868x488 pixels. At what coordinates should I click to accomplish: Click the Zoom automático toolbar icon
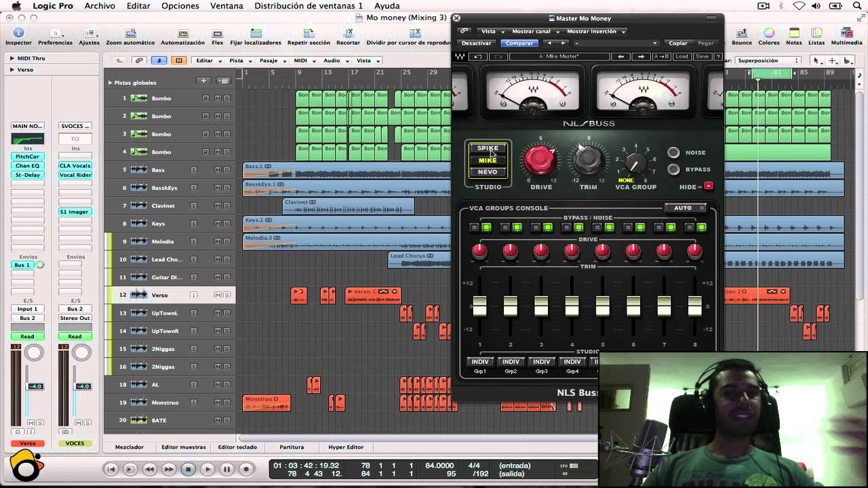pyautogui.click(x=130, y=37)
